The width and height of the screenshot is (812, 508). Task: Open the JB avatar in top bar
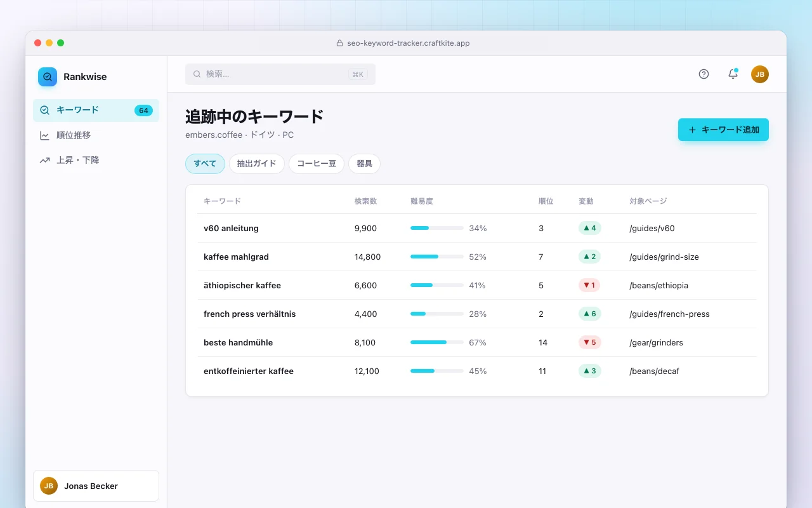[760, 74]
